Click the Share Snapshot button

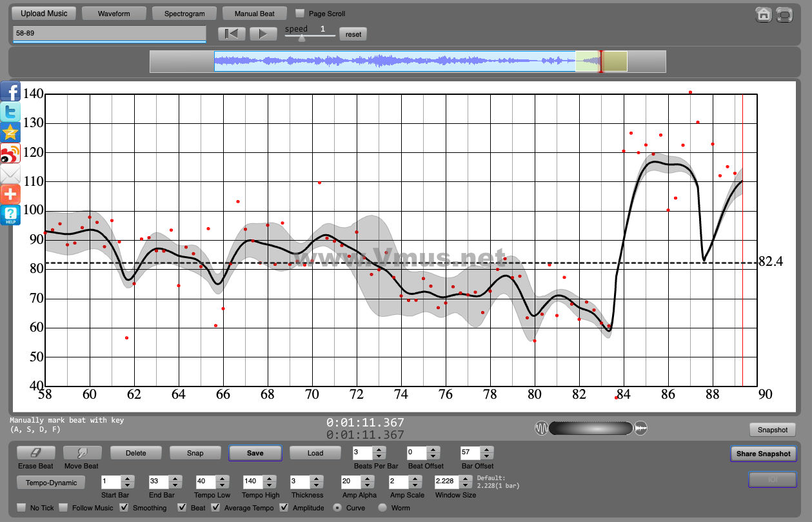click(763, 454)
